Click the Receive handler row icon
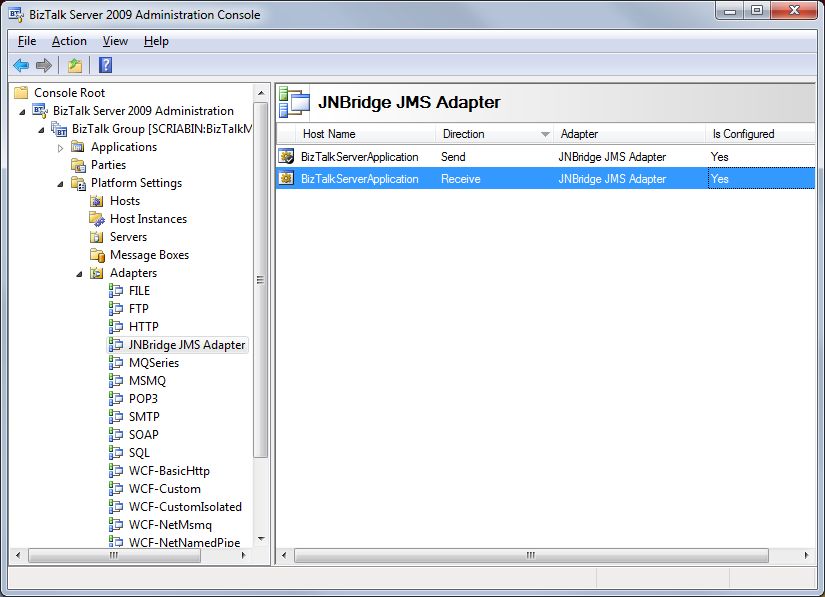Screen dimensions: 825x597 point(286,179)
